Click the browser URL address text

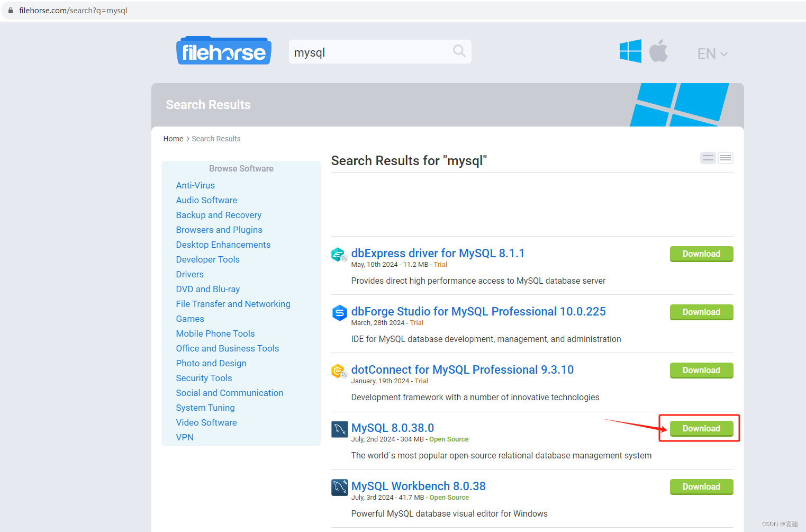point(73,11)
